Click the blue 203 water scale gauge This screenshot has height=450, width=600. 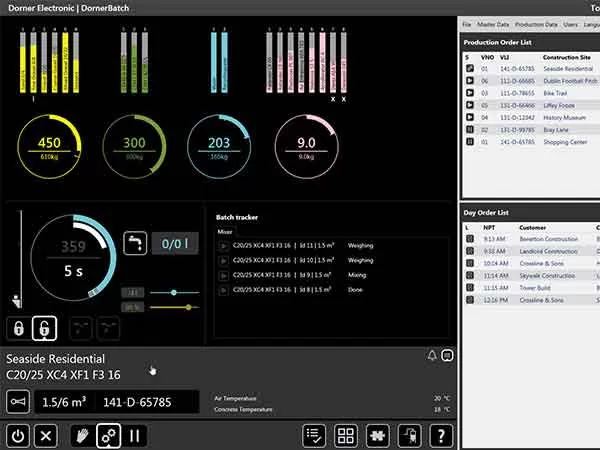click(x=219, y=147)
